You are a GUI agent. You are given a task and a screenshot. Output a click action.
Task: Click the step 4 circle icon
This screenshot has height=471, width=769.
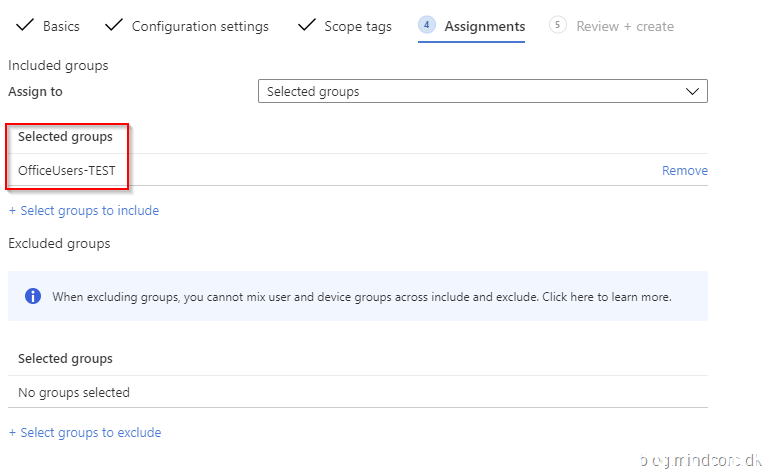pos(427,25)
